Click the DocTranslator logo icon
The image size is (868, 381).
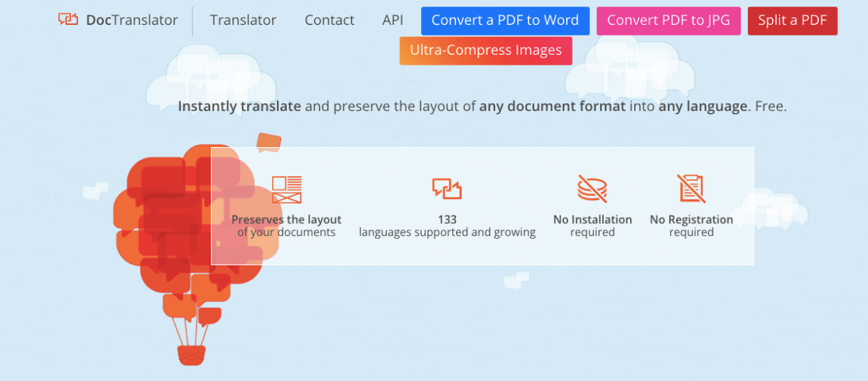pyautogui.click(x=68, y=20)
